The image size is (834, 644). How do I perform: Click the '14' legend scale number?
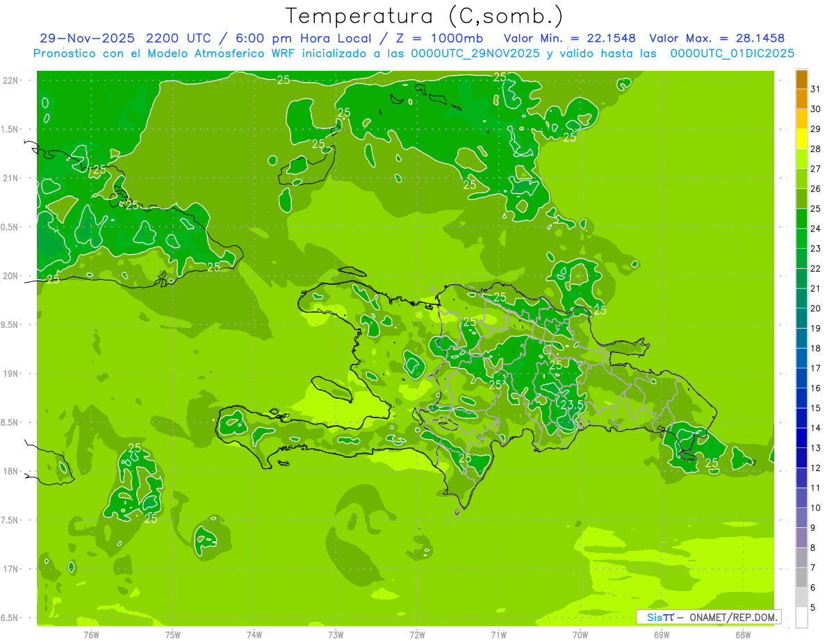816,428
